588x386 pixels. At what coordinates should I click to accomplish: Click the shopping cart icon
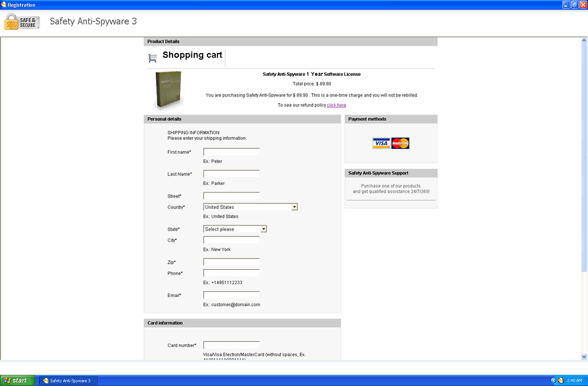152,58
